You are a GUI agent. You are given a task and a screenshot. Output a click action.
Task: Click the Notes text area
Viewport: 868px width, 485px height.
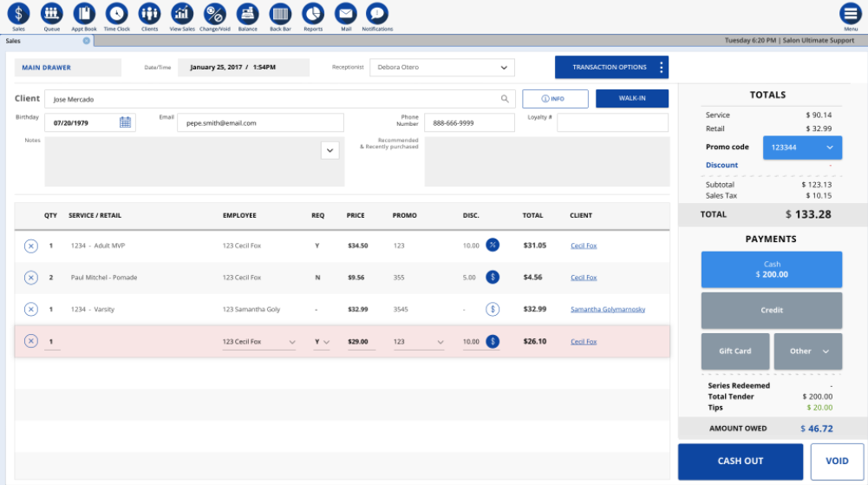(x=194, y=161)
